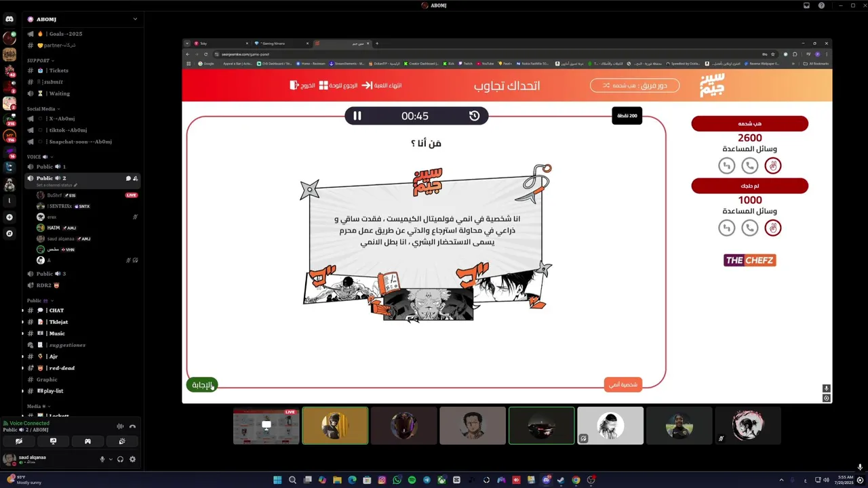Image resolution: width=868 pixels, height=488 pixels.
Task: Disconnect from voice call icon
Action: pyautogui.click(x=132, y=426)
